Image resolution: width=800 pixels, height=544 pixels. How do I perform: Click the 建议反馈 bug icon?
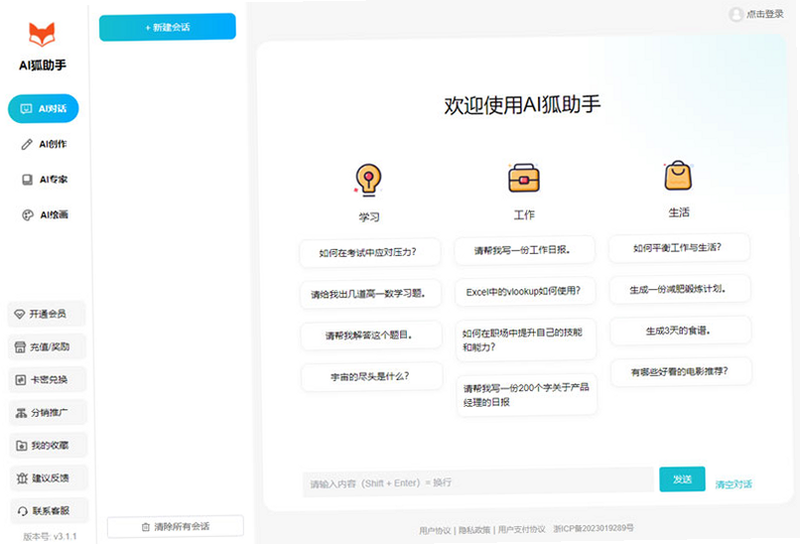22,478
